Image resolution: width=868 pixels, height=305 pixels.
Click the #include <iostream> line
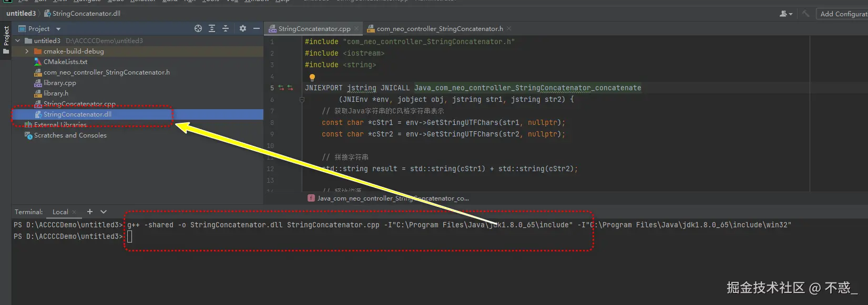pyautogui.click(x=344, y=53)
